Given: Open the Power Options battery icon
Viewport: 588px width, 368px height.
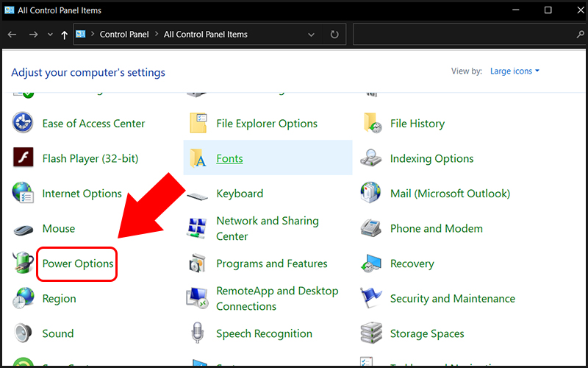Looking at the screenshot, I should click(x=23, y=263).
